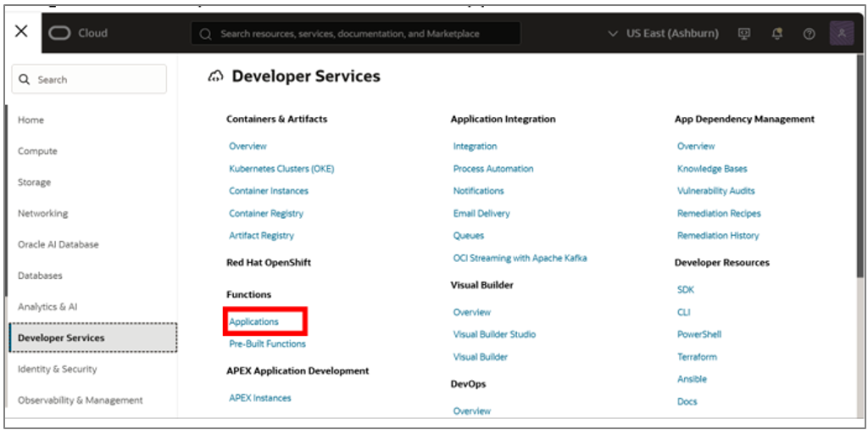
Task: Click the Developer Services cloud icon
Action: [215, 76]
